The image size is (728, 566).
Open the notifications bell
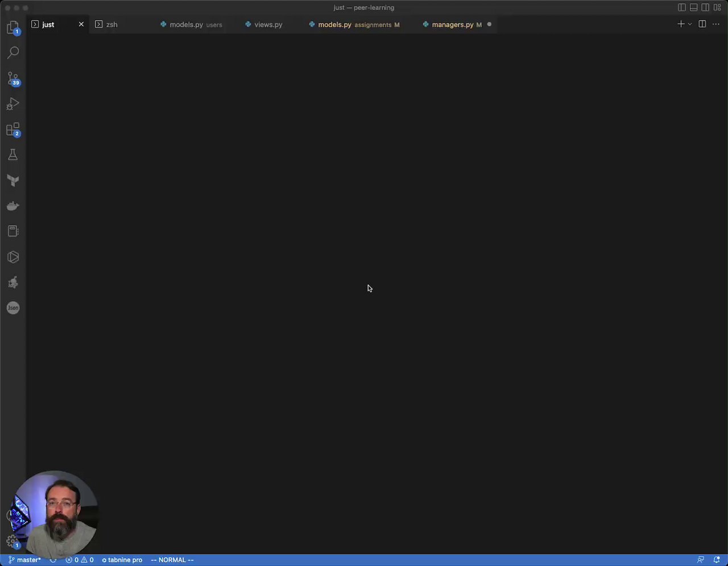click(717, 560)
